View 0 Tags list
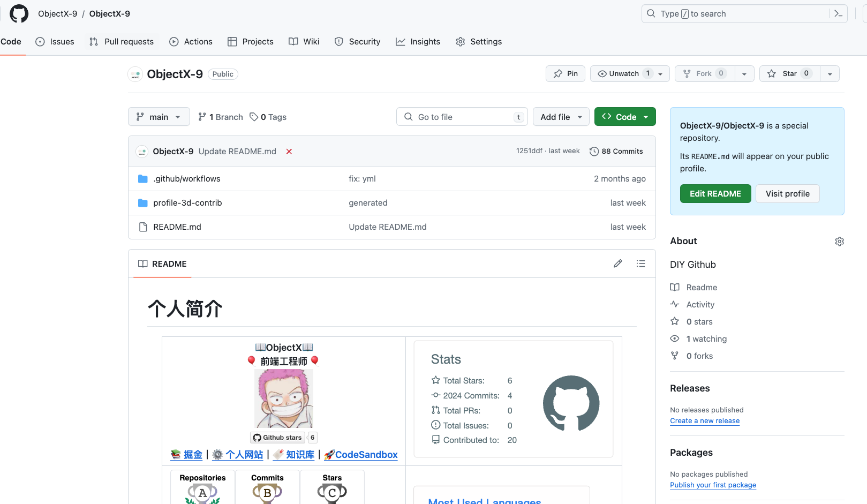The width and height of the screenshot is (867, 504). tap(268, 117)
